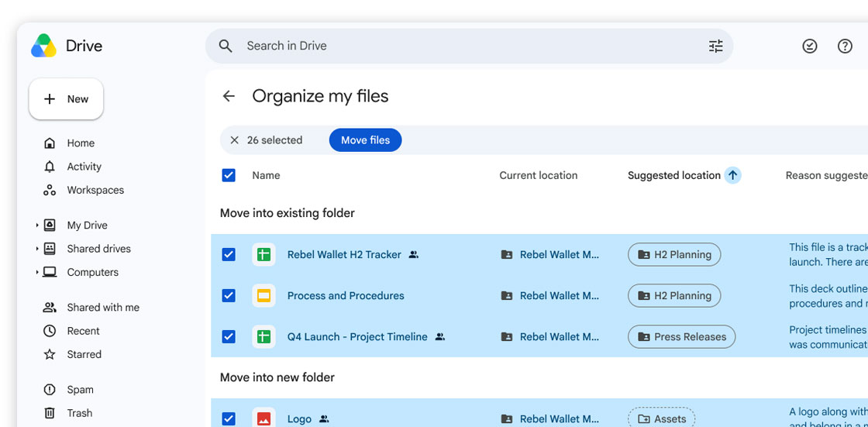Screen dimensions: 868x427
Task: Click the Reason suggested column header
Action: click(x=827, y=176)
